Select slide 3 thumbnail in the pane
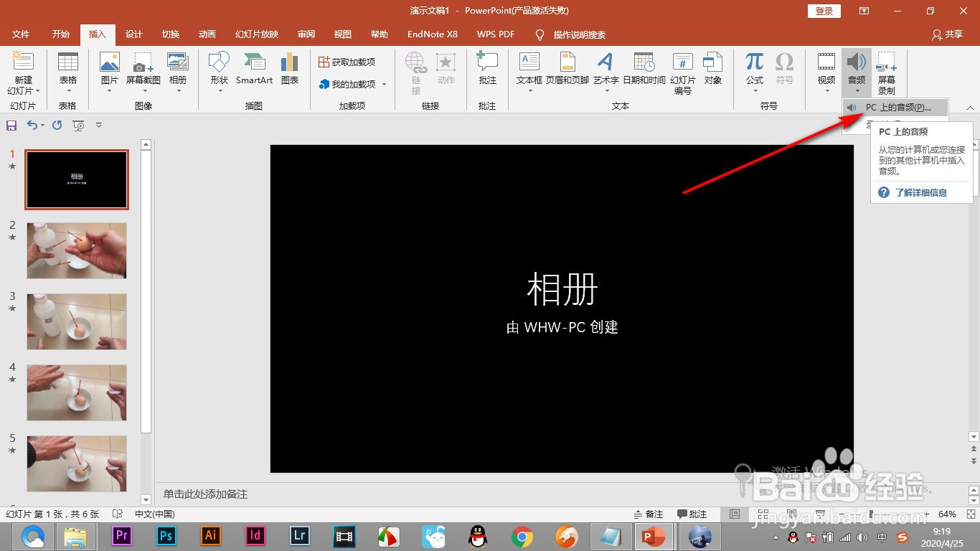 pos(77,321)
